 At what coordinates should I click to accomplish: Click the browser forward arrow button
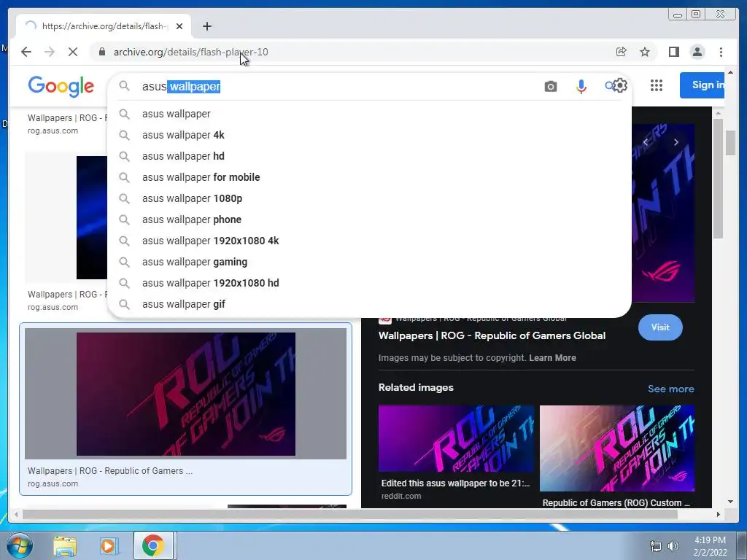coord(50,52)
